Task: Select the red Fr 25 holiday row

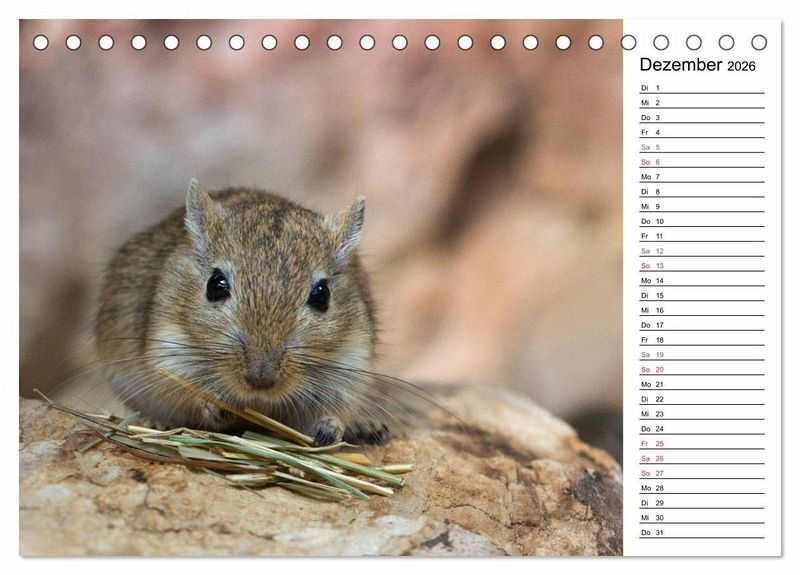Action: pos(702,443)
